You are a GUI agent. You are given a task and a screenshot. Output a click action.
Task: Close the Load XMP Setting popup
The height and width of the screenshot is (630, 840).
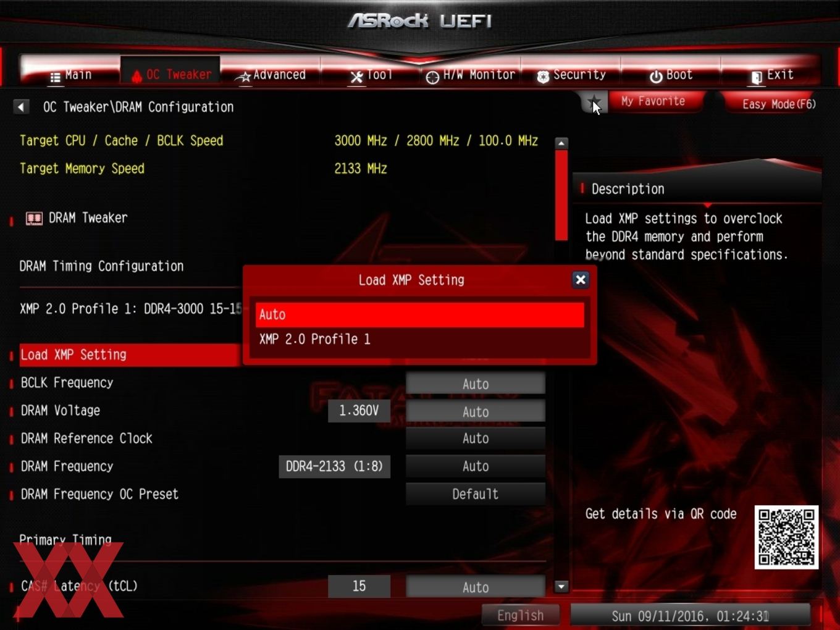click(x=580, y=280)
